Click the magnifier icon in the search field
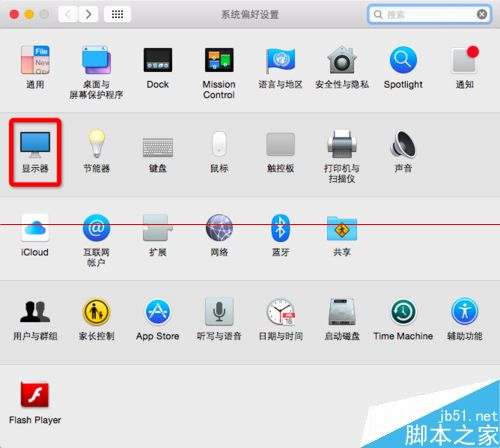Screen dimensions: 500x448 (378, 15)
